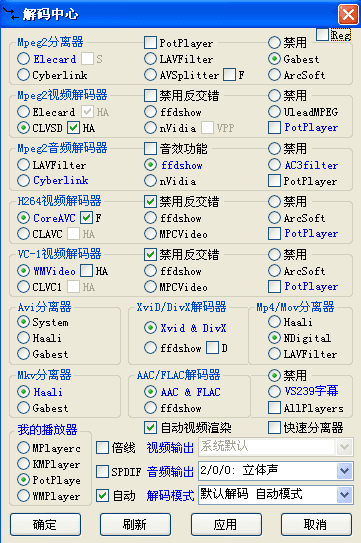361x543 pixels.
Task: Select nVidia Mpeg2 video decoder
Action: (x=150, y=128)
